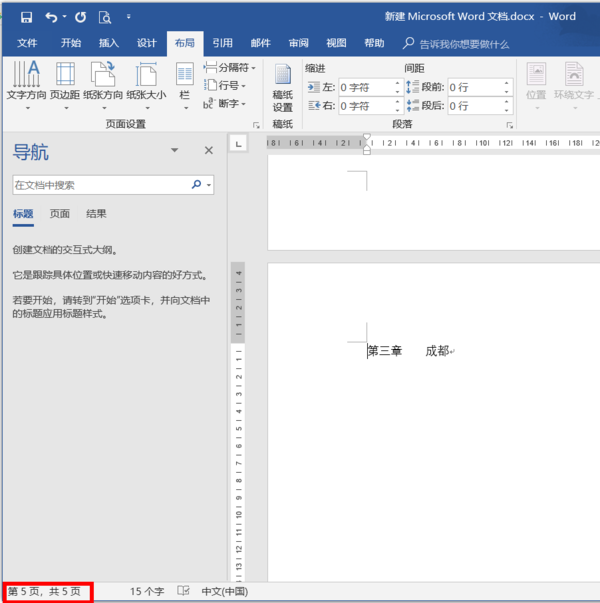This screenshot has width=600, height=603.
Task: Switch to the 开始 ribbon tab
Action: click(x=71, y=43)
